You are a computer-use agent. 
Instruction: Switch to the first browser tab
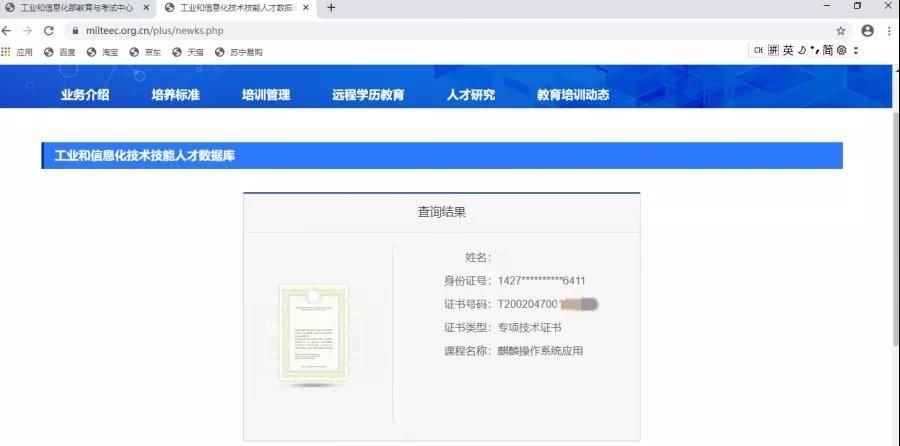click(x=75, y=8)
